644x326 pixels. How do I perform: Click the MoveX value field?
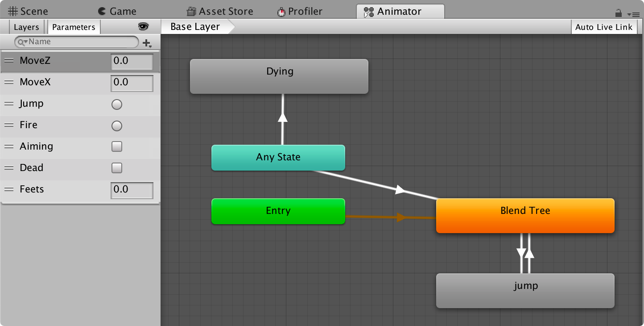point(132,83)
